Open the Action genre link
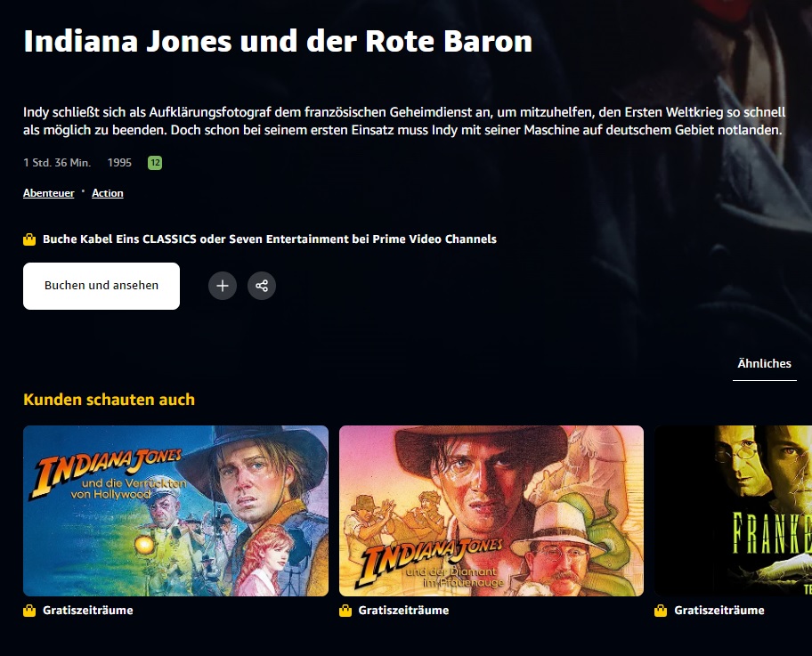 [108, 193]
